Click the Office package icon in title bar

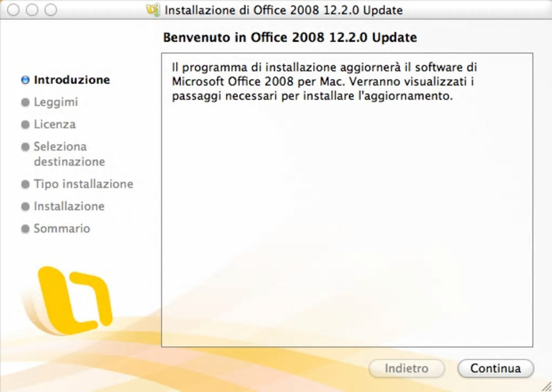coord(154,10)
